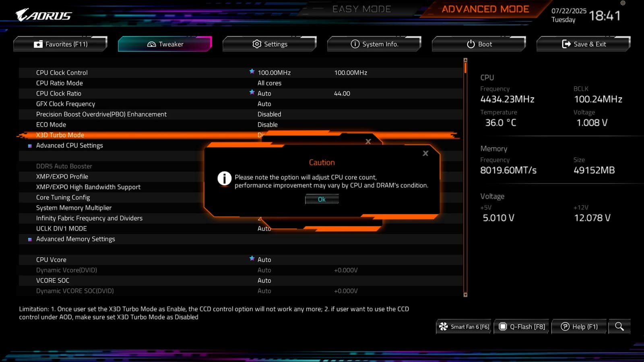
Task: Click the scrollbar down arrow
Action: tap(465, 295)
